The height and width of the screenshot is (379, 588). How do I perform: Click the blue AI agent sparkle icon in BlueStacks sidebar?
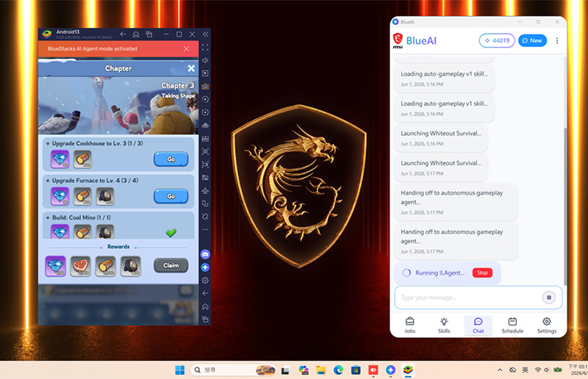coord(205,267)
